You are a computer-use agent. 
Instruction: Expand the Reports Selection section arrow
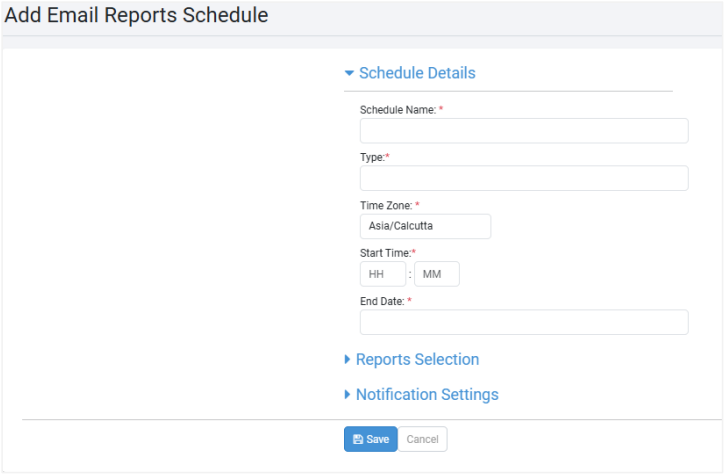tap(347, 359)
